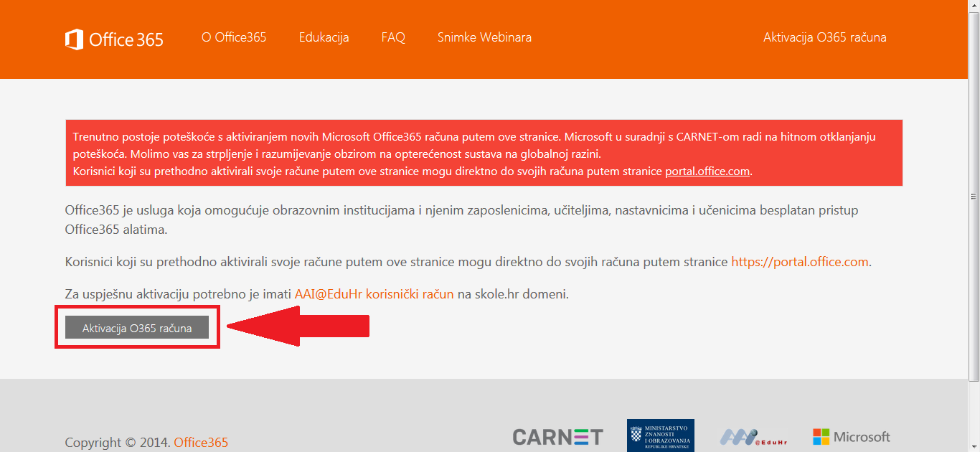The width and height of the screenshot is (980, 452).
Task: Click the Ministarstvo znanosti i obrazovanja logo
Action: point(661,435)
